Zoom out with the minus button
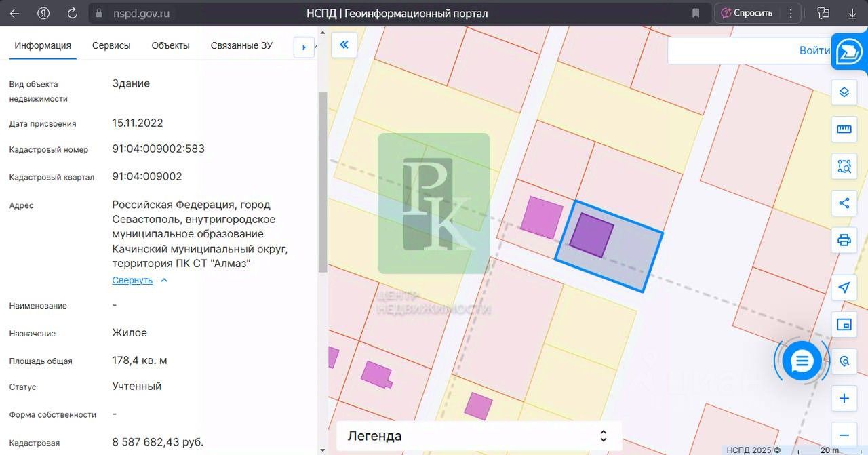 point(844,435)
